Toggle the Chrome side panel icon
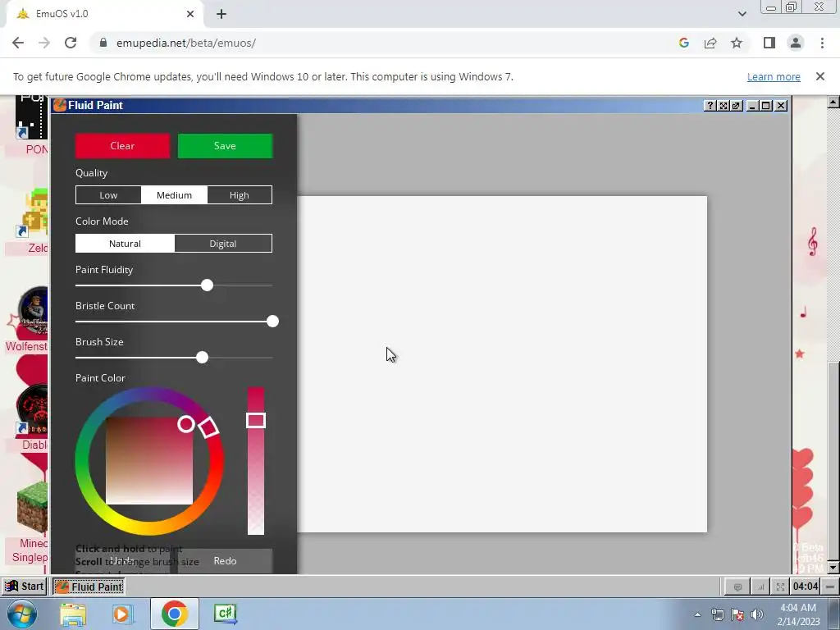 pyautogui.click(x=769, y=43)
